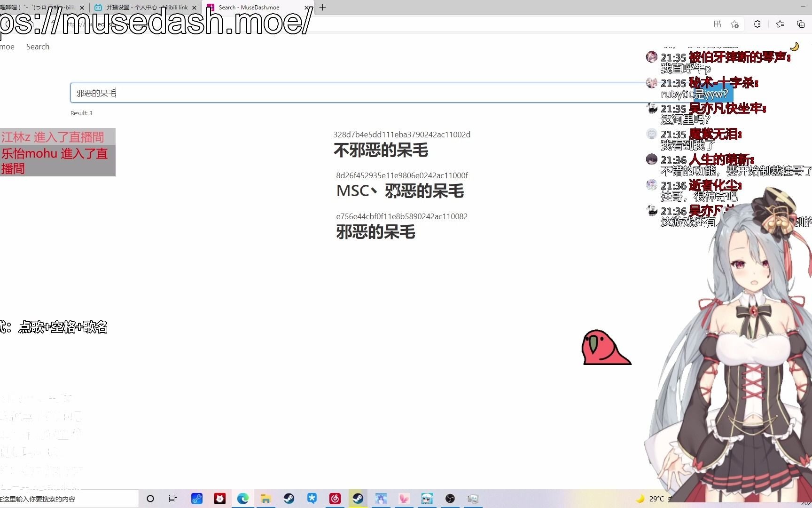Open the first Steam icon in taskbar

click(x=289, y=499)
